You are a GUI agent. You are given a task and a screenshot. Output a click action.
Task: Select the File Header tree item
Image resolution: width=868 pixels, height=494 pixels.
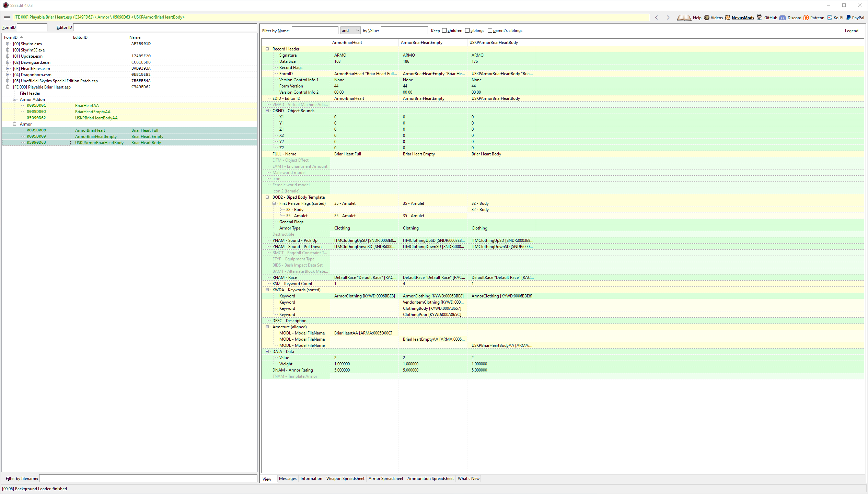click(x=30, y=93)
